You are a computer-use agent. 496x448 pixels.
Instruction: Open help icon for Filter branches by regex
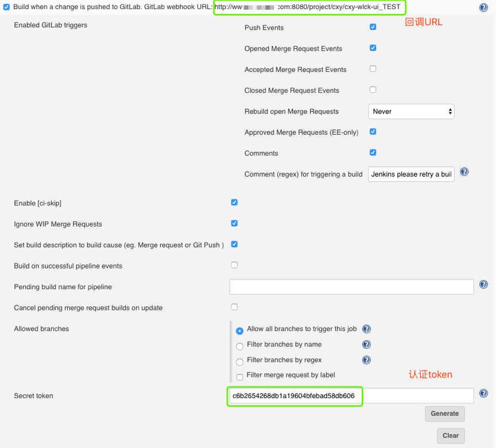pos(366,360)
